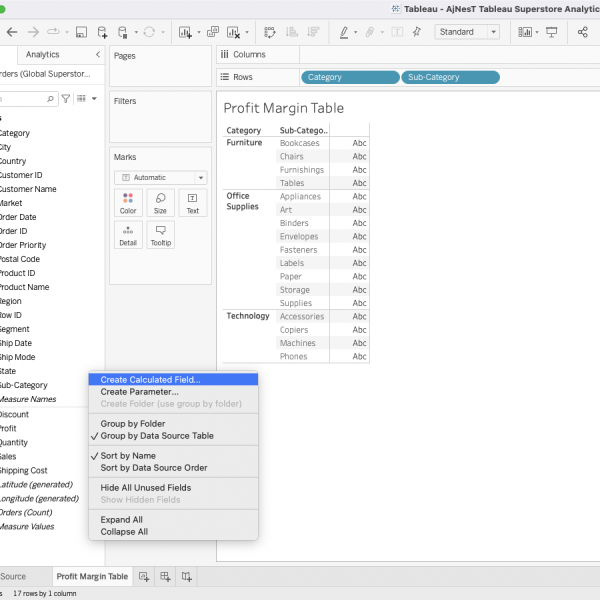Select Sort by Data Source Order
Screen dimensions: 600x600
click(154, 468)
